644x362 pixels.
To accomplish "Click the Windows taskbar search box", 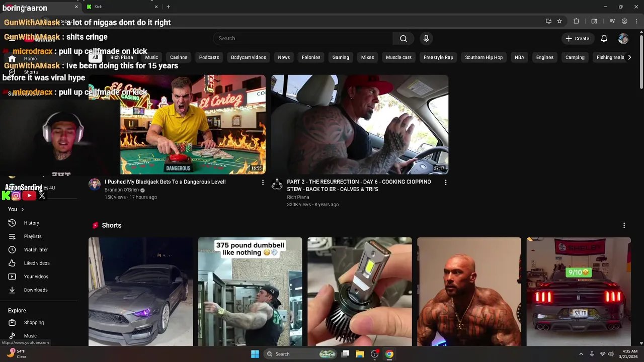I will 301,354.
